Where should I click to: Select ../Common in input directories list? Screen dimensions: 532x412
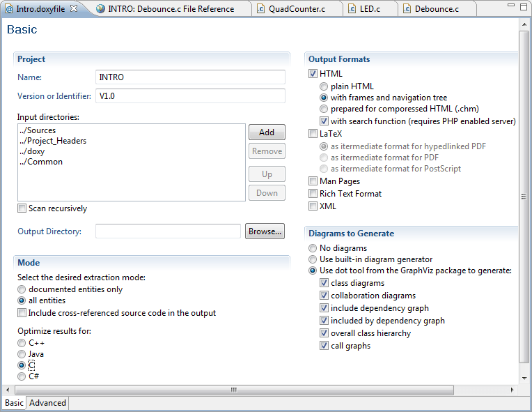tap(40, 162)
